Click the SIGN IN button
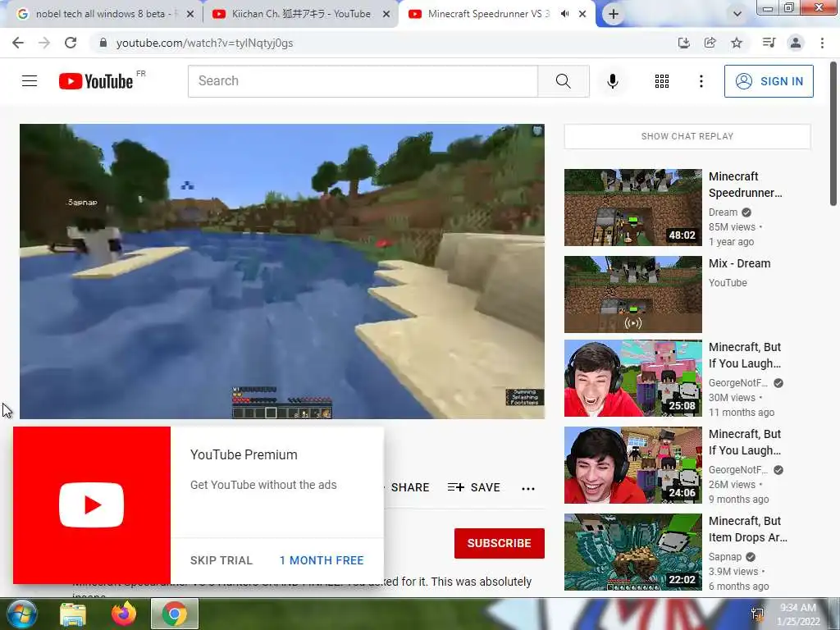This screenshot has height=630, width=840. 769,81
